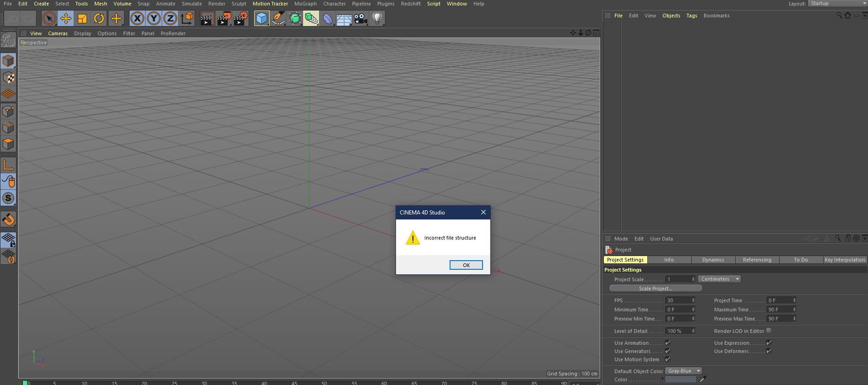The image size is (868, 385).
Task: Click the Scale Project button
Action: coord(656,289)
